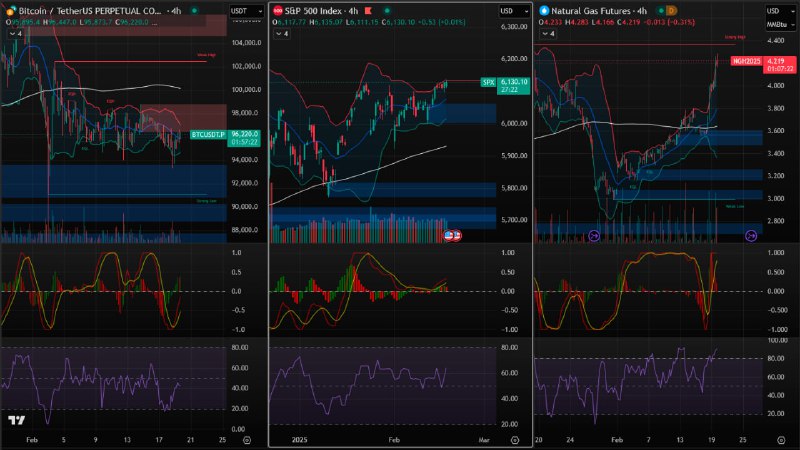Image resolution: width=800 pixels, height=450 pixels.
Task: Click the 4.219 current price tag
Action: (780, 65)
